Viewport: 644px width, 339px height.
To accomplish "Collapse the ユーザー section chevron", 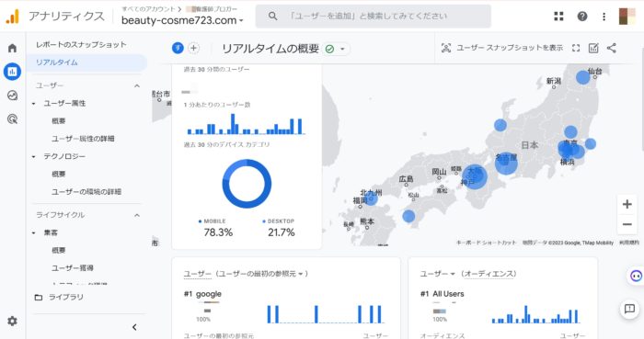I will (x=137, y=85).
